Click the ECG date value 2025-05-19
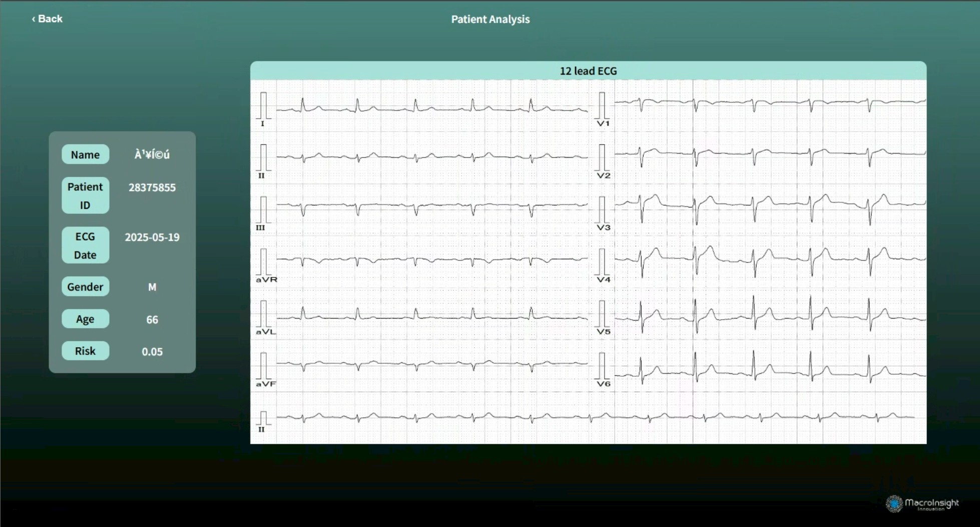Screen dimensions: 980x527 tap(152, 237)
